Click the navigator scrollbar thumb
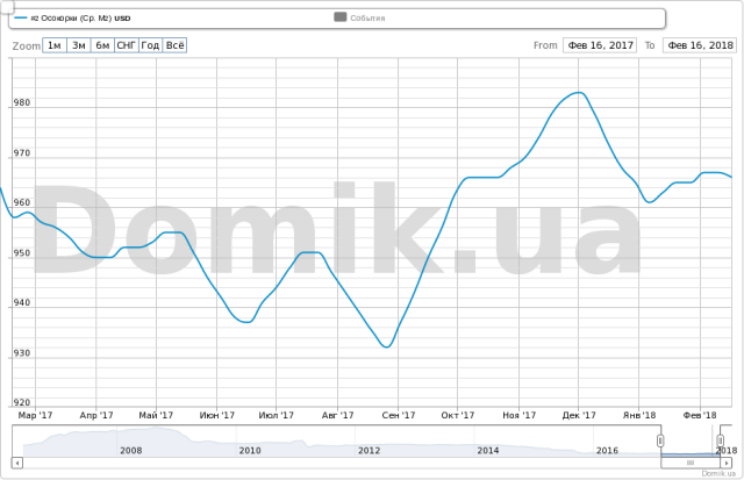The height and width of the screenshot is (480, 744). tap(691, 463)
